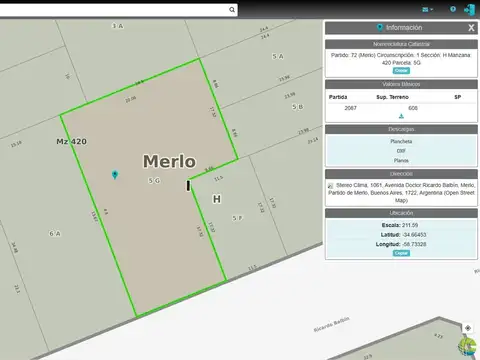Click the Latitud value -34.66453
This screenshot has height=360, width=480.
tap(414, 235)
